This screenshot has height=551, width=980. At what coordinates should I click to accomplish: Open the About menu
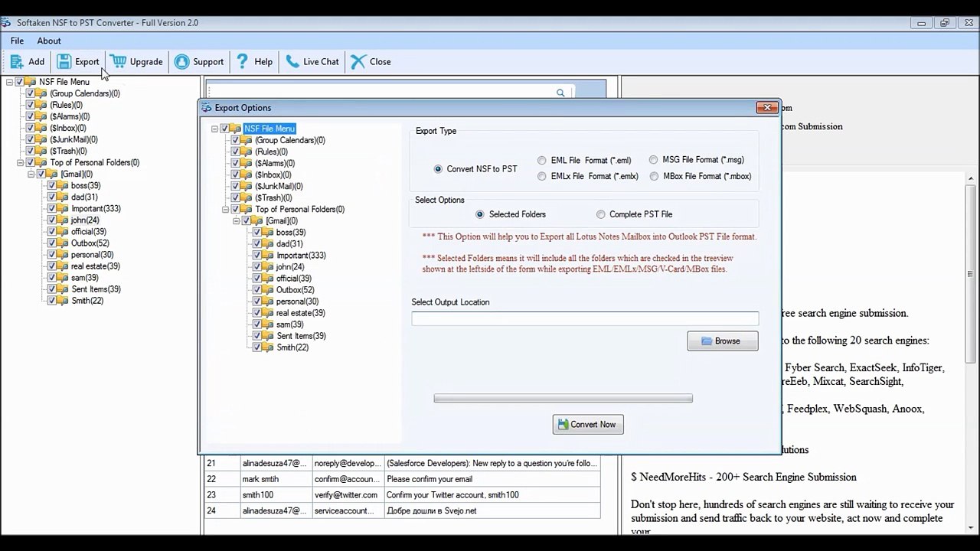coord(49,41)
